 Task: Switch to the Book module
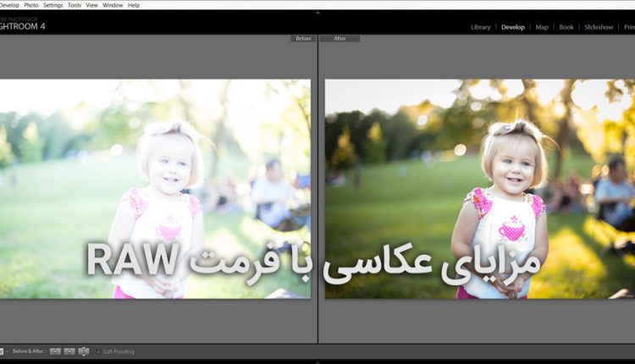566,27
